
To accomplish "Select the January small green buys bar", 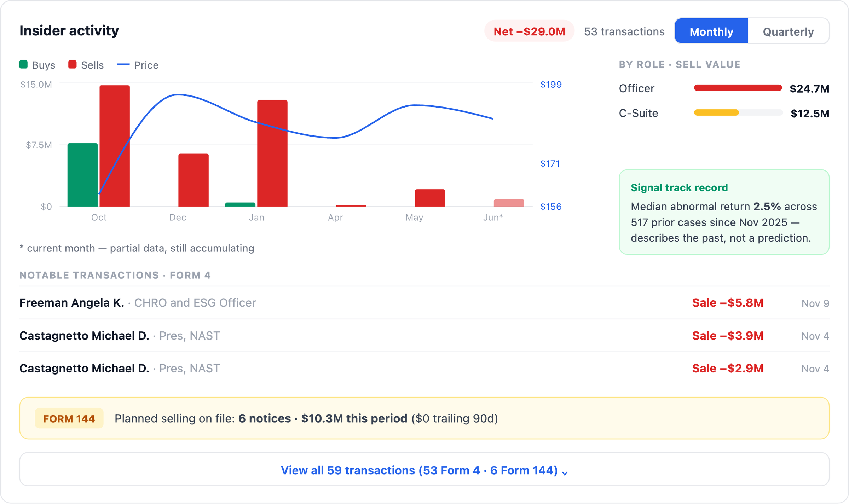I will tap(240, 204).
